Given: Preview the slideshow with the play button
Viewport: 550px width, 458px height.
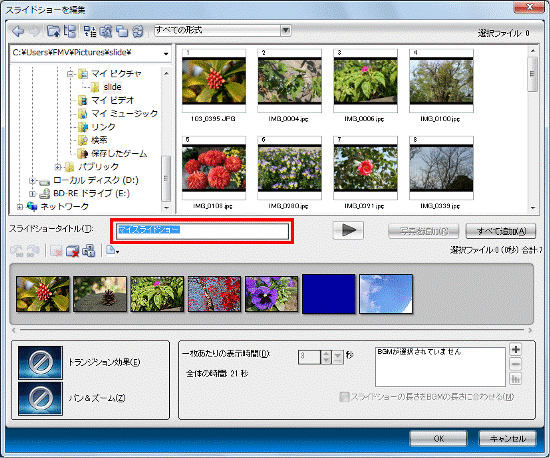Looking at the screenshot, I should point(348,230).
